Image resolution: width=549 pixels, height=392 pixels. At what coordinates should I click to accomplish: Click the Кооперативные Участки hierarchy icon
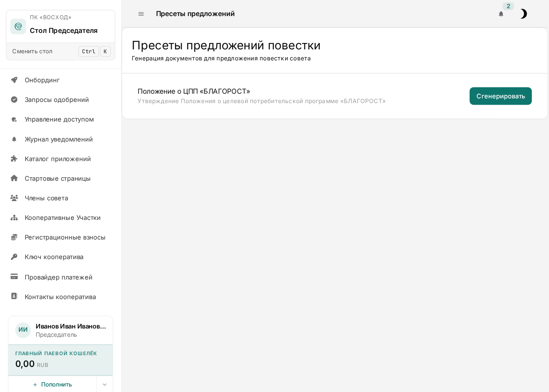14,218
